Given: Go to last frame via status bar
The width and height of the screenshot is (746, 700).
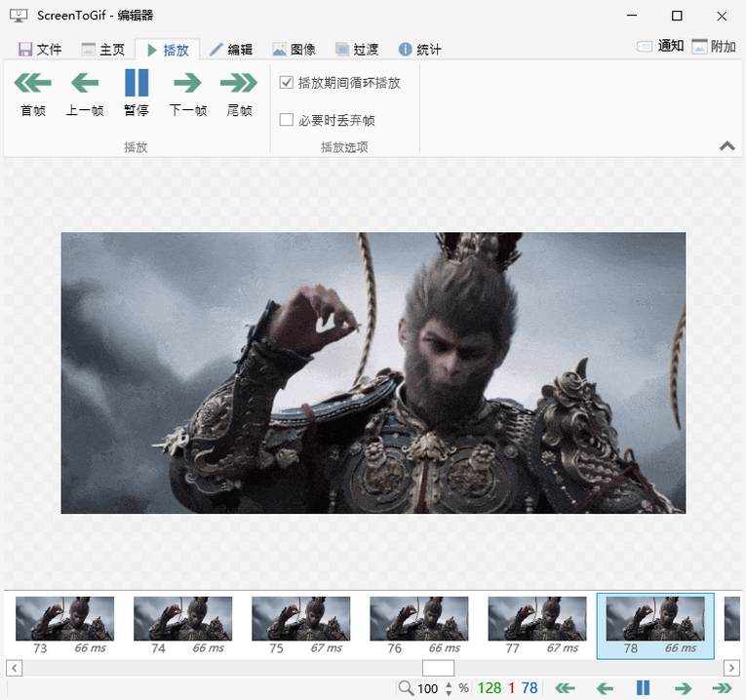Looking at the screenshot, I should click(722, 688).
